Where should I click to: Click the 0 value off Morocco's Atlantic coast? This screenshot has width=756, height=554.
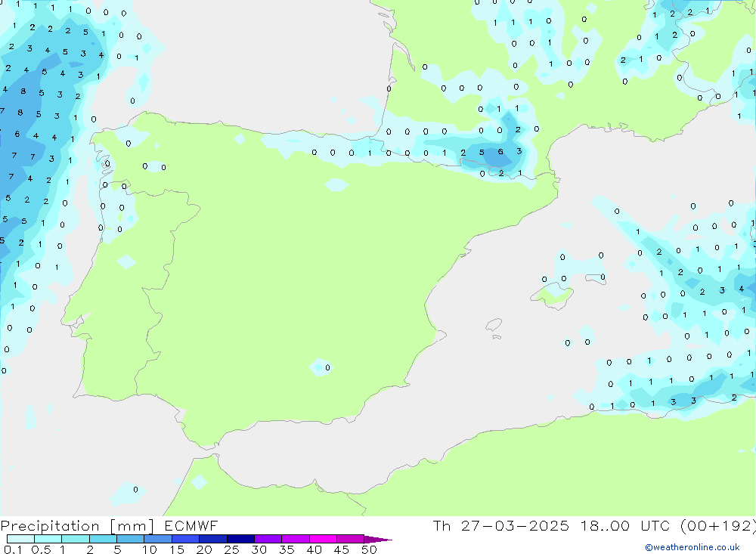click(135, 490)
